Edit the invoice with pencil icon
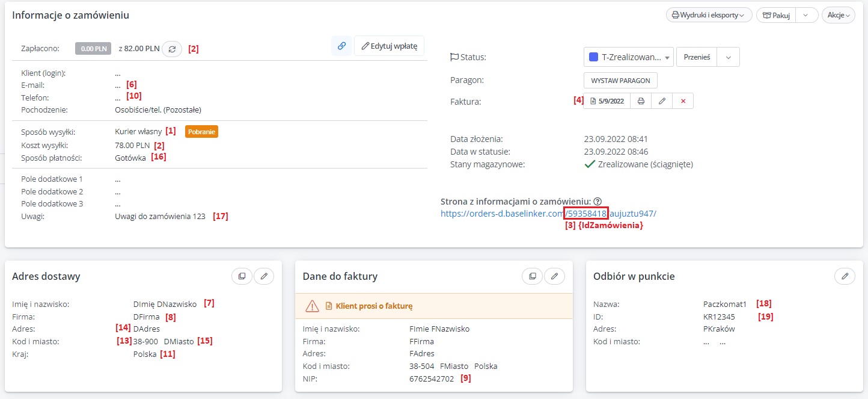 pyautogui.click(x=662, y=101)
